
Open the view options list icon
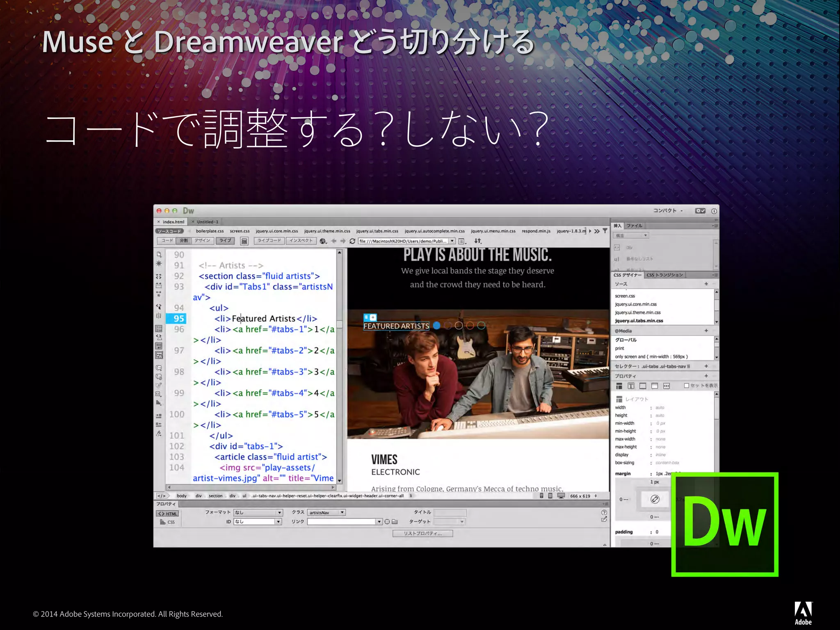pos(462,241)
